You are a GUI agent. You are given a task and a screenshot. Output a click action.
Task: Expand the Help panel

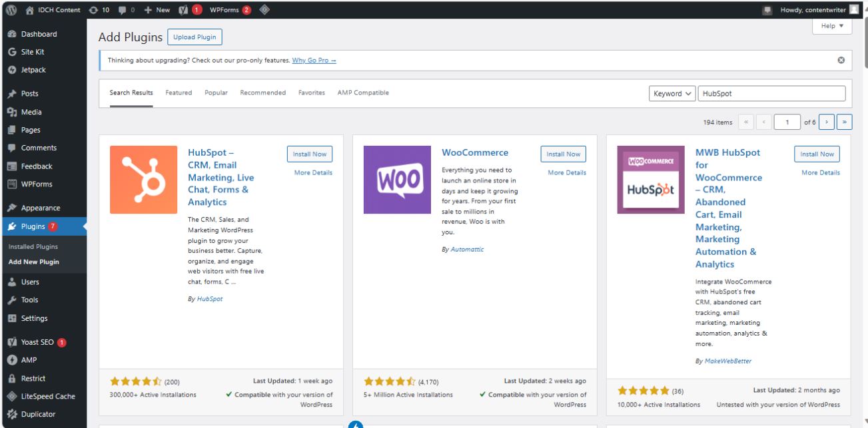[831, 25]
